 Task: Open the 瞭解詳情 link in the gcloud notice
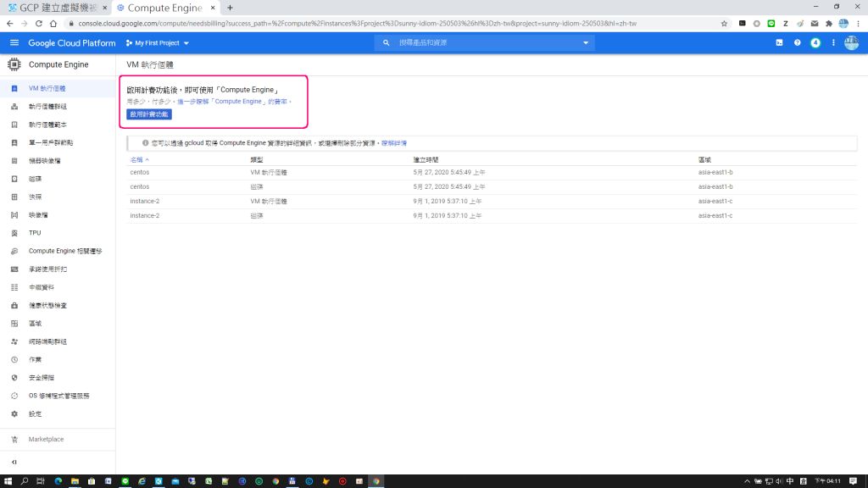pyautogui.click(x=393, y=143)
